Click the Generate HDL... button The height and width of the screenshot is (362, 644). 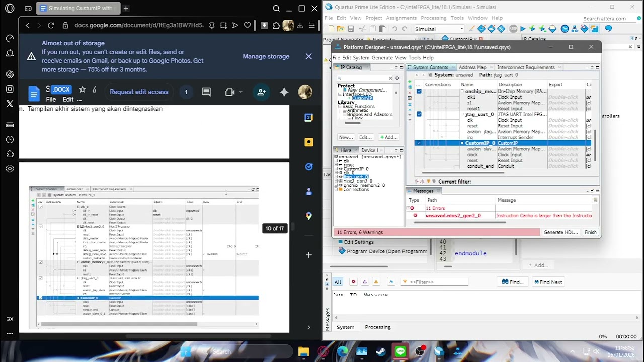pyautogui.click(x=560, y=232)
